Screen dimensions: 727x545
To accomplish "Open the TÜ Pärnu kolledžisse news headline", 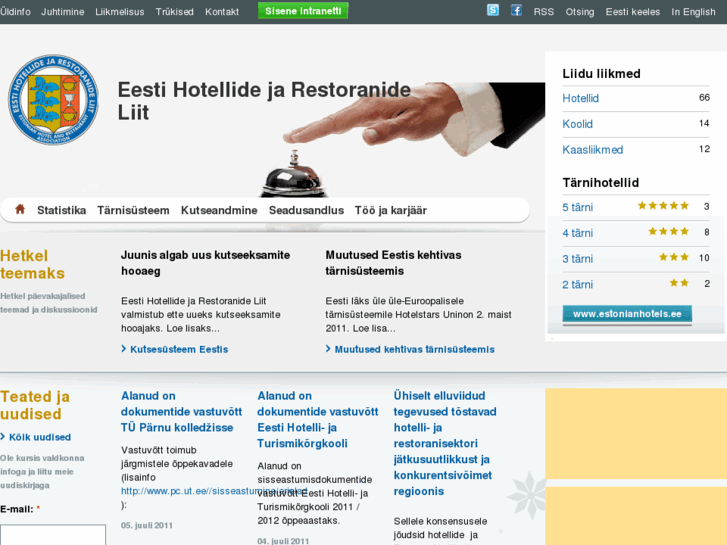I will coord(181,411).
